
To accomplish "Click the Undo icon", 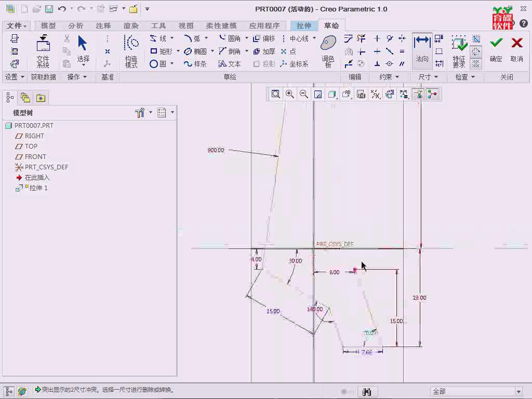I will pyautogui.click(x=62, y=9).
